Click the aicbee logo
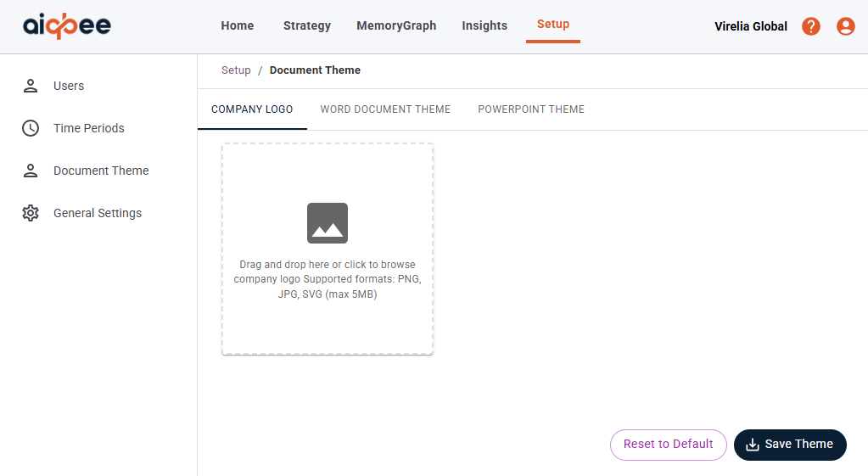The height and width of the screenshot is (476, 868). coord(67,25)
